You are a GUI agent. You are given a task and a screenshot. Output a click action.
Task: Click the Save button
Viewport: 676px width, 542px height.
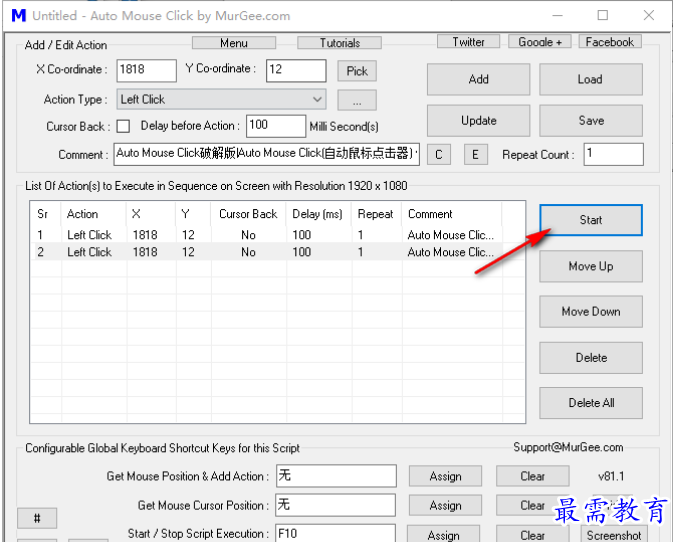(591, 121)
